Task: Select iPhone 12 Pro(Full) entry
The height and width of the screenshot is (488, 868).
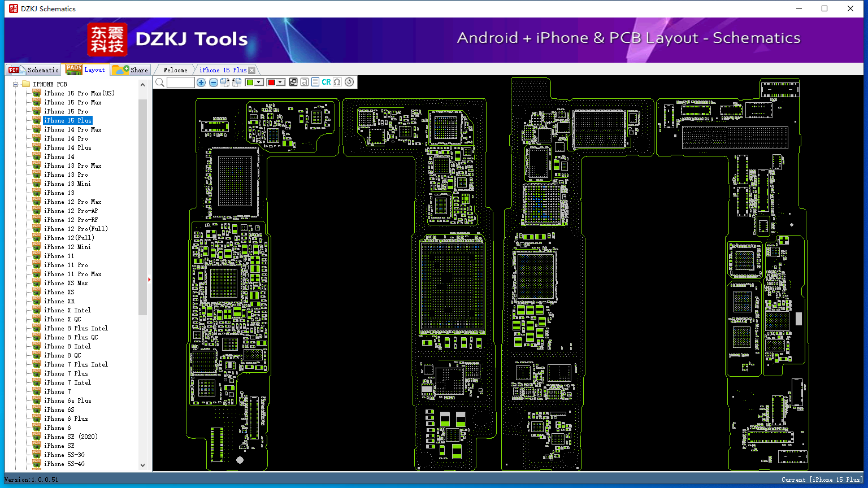Action: [76, 229]
